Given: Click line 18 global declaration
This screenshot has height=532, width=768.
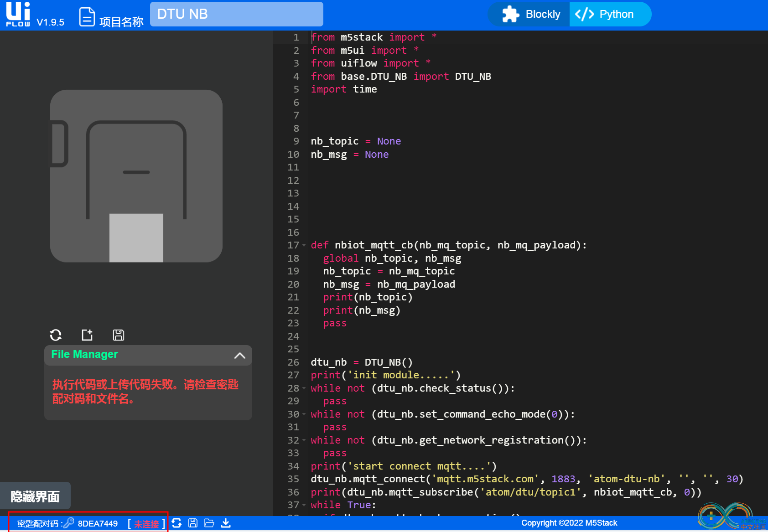Looking at the screenshot, I should (392, 258).
